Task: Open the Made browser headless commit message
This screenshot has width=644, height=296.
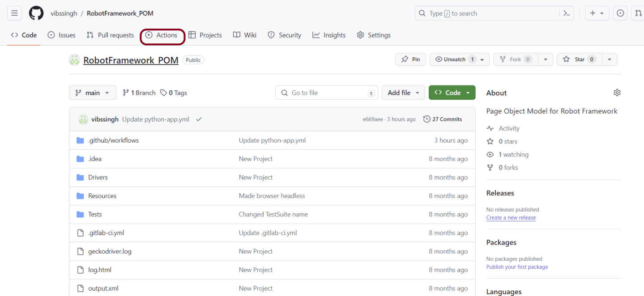Action: pyautogui.click(x=272, y=196)
